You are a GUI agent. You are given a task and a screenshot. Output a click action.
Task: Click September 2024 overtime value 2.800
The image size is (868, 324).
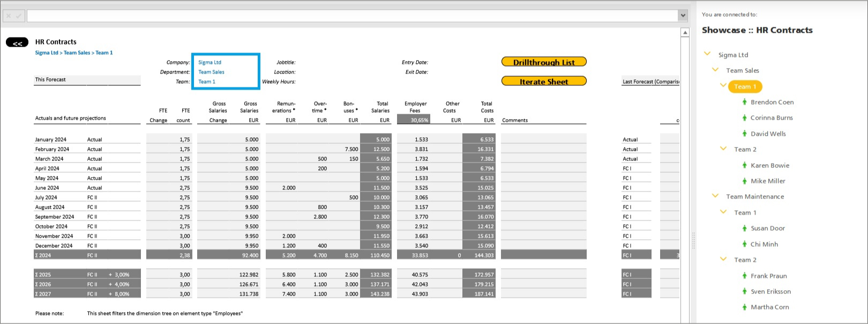(x=320, y=217)
